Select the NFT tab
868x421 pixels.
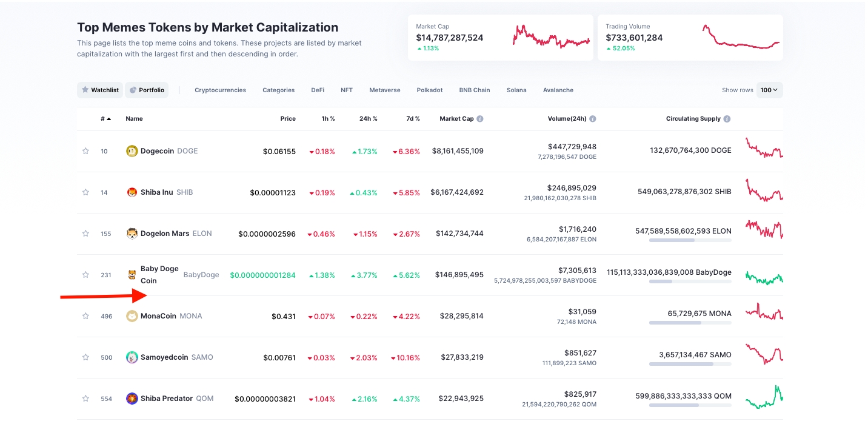347,90
